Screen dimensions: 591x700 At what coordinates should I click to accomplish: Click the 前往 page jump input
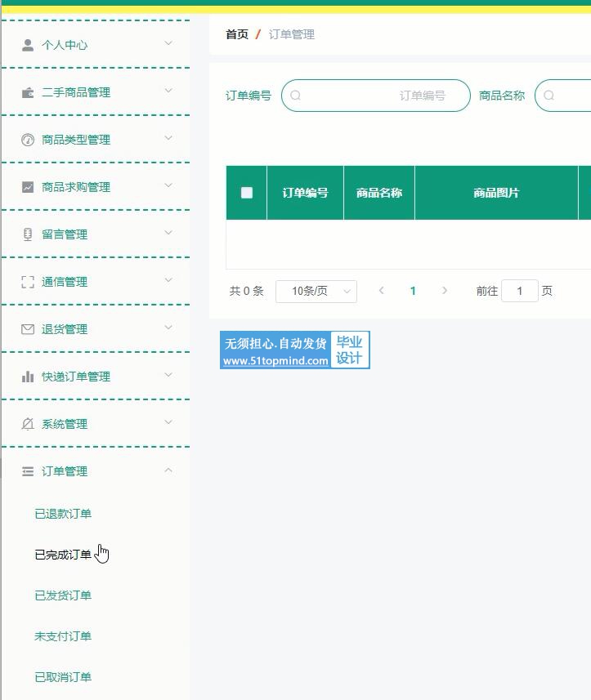520,291
